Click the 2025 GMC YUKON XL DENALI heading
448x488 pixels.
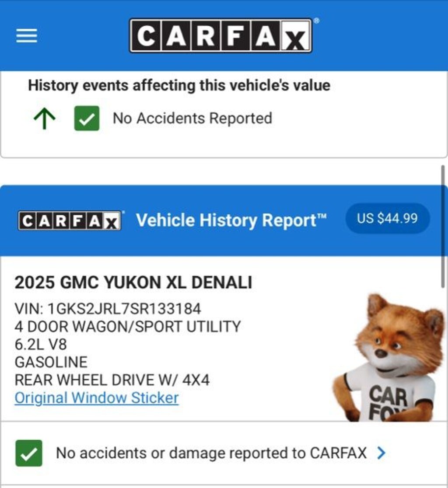coord(133,282)
